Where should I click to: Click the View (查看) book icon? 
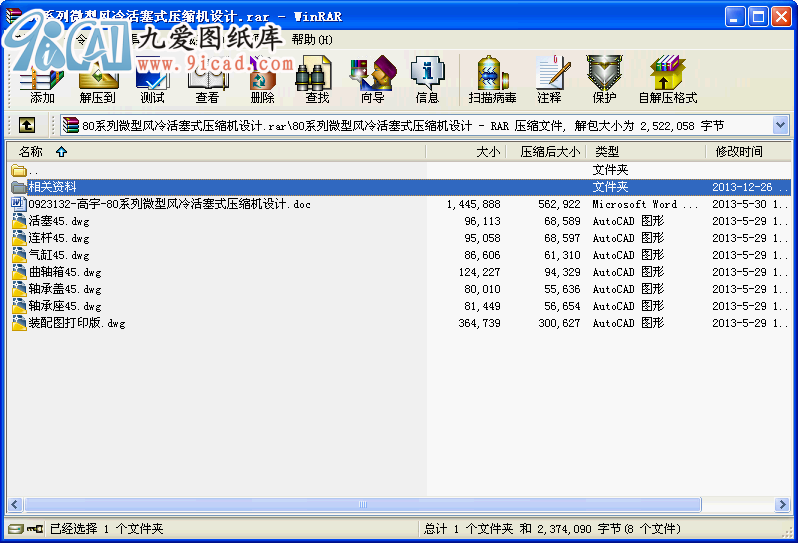tap(208, 80)
